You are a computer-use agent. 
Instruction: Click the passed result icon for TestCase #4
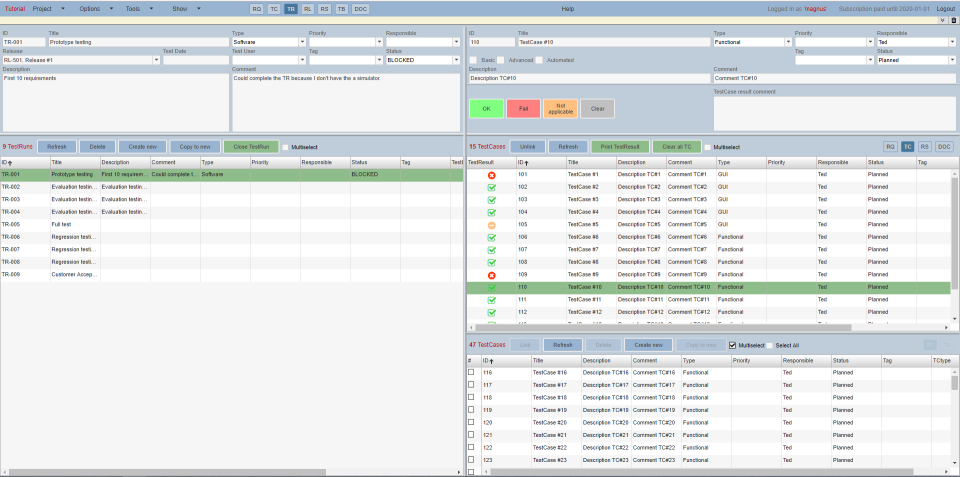click(491, 212)
